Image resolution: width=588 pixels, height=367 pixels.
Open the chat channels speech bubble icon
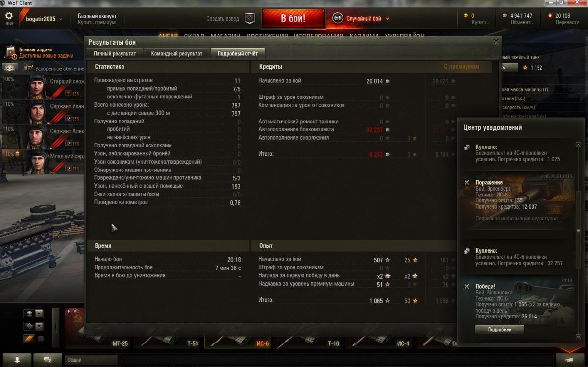click(x=48, y=360)
